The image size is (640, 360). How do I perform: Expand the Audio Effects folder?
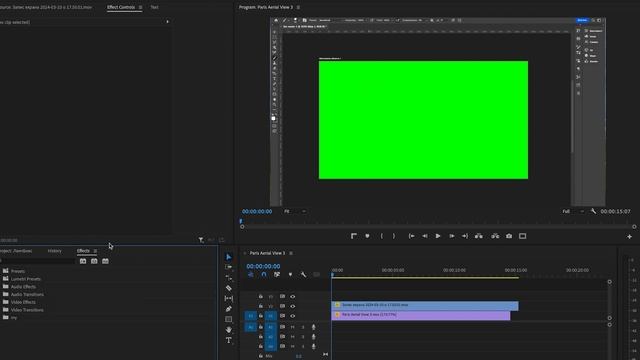(6, 287)
